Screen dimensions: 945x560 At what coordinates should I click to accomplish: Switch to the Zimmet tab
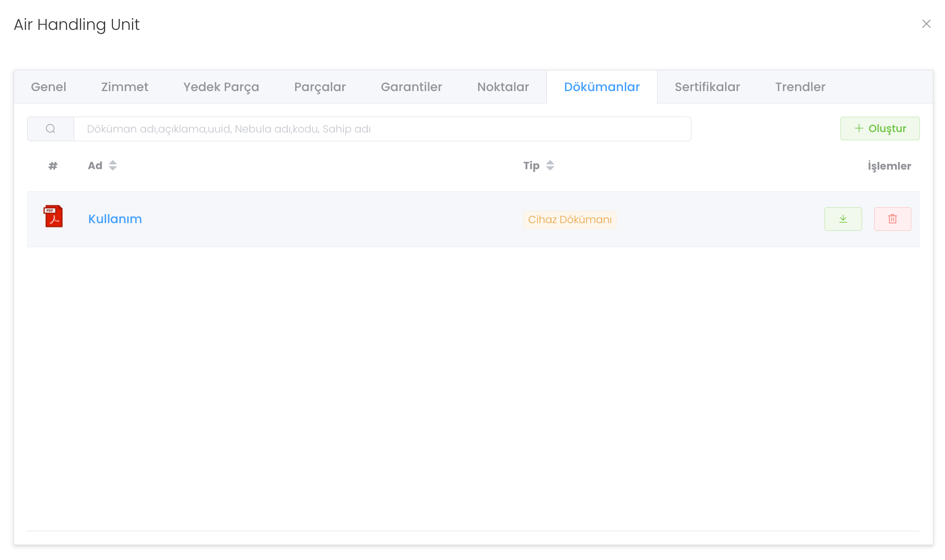[x=125, y=87]
